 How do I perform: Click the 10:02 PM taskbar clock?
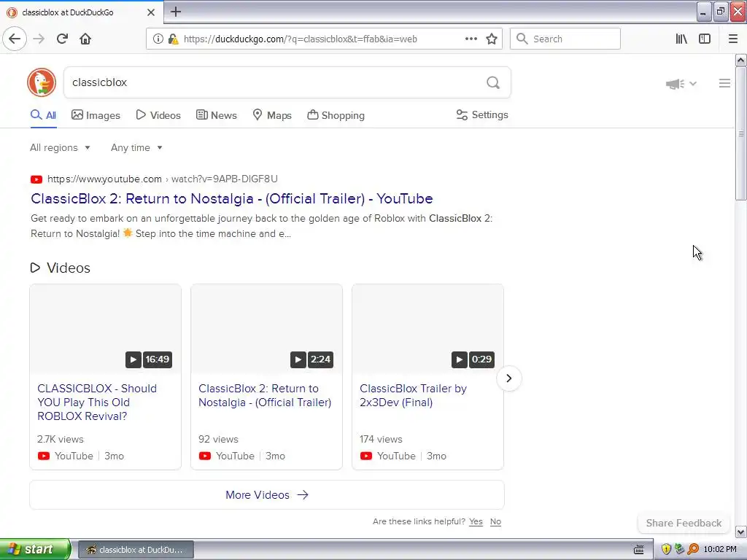tap(720, 549)
